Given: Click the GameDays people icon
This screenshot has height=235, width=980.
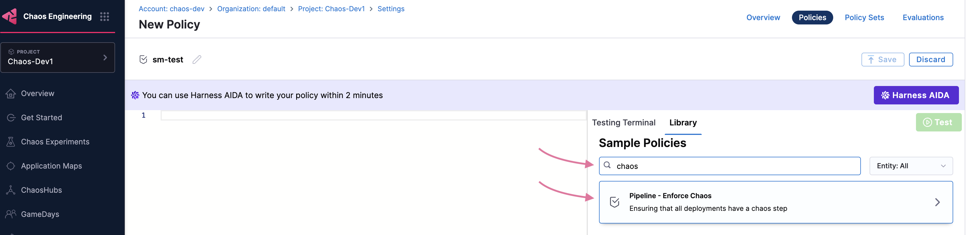Looking at the screenshot, I should pyautogui.click(x=11, y=214).
